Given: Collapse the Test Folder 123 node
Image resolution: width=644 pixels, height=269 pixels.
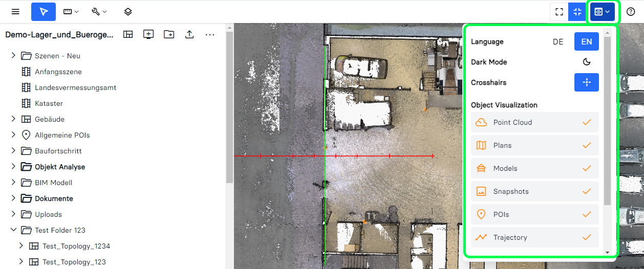Looking at the screenshot, I should point(13,230).
